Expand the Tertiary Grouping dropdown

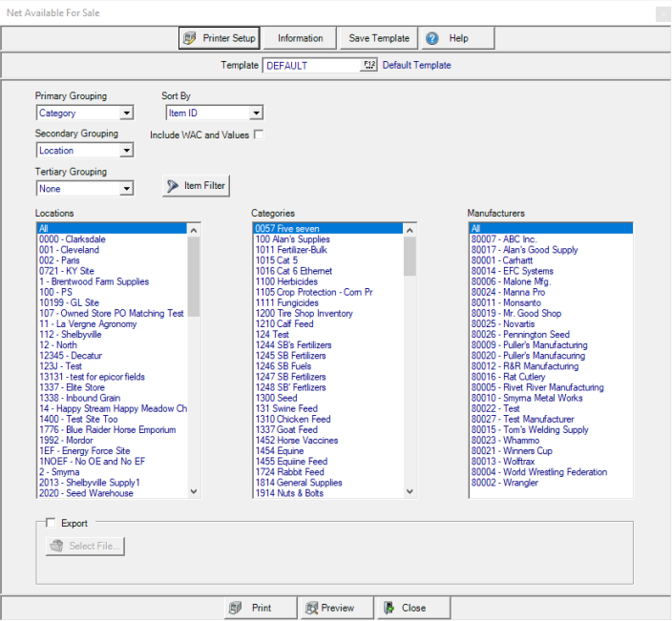[x=127, y=189]
